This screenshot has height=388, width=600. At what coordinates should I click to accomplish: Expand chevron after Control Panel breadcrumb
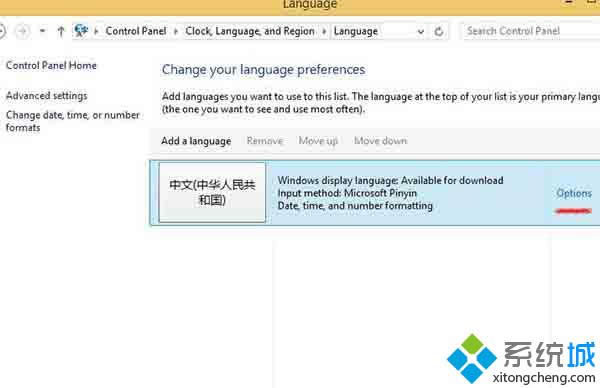tap(176, 31)
